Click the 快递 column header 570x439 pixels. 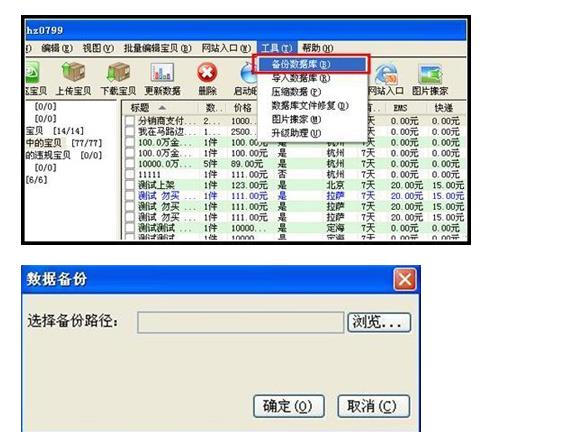(443, 108)
